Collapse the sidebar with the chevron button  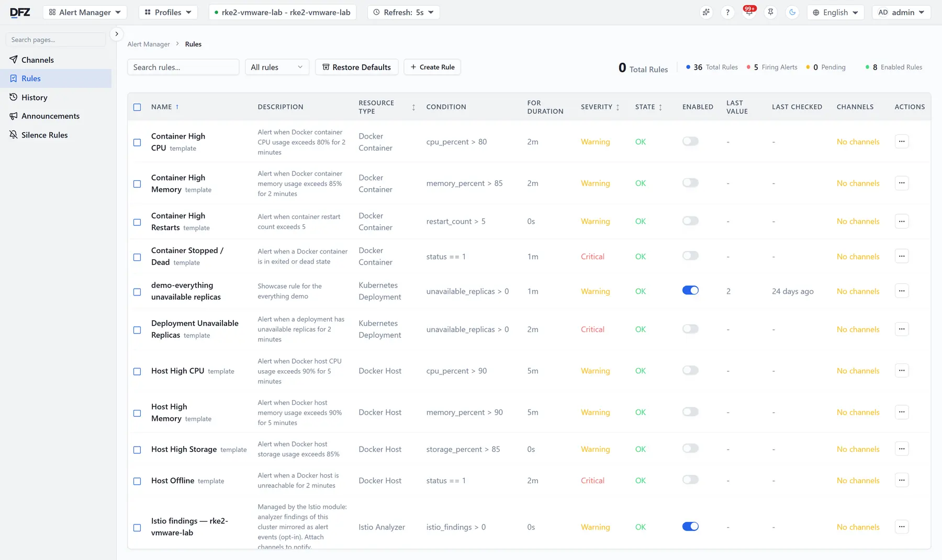pos(116,33)
